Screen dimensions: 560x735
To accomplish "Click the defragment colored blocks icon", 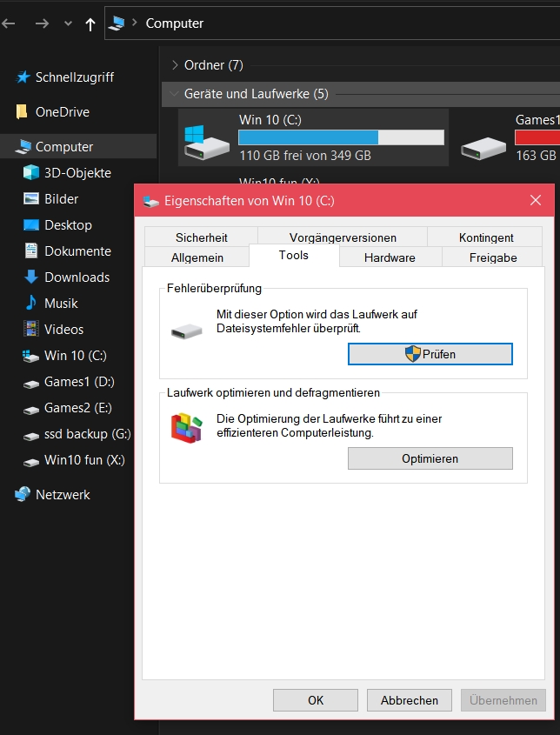I will [x=186, y=428].
